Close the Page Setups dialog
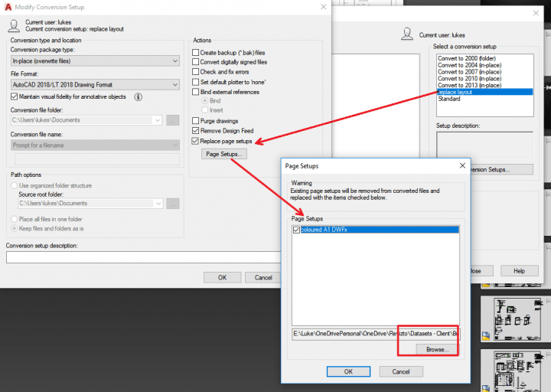 click(x=461, y=165)
